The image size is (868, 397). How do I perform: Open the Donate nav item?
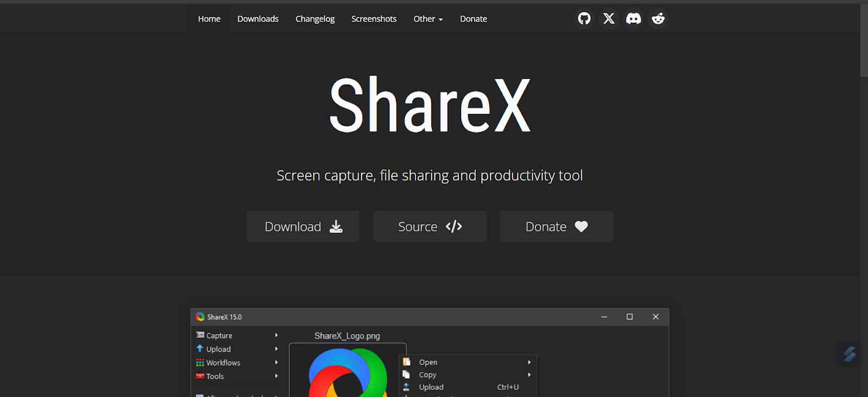[474, 18]
